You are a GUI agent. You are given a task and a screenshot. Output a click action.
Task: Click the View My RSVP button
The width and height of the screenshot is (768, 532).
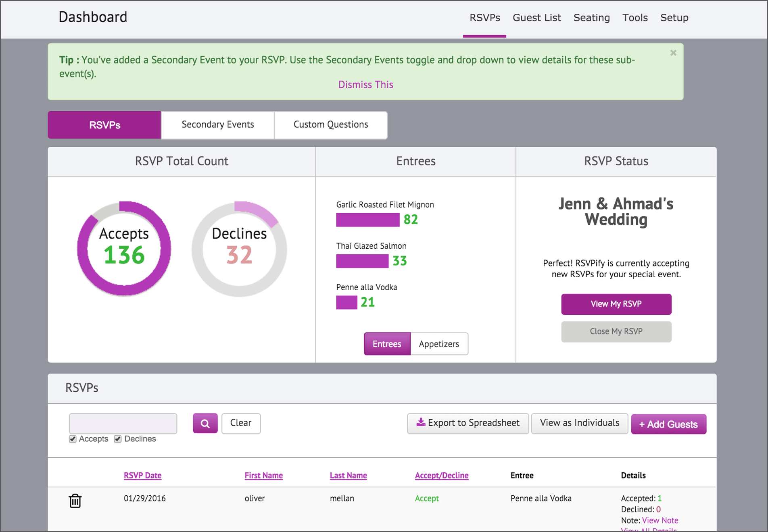pyautogui.click(x=616, y=304)
